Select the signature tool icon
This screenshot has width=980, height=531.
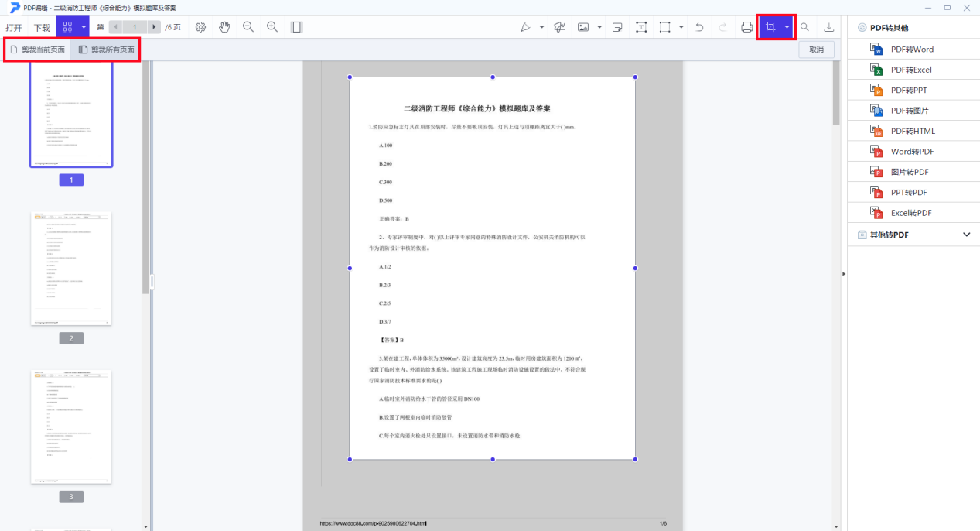pyautogui.click(x=559, y=27)
